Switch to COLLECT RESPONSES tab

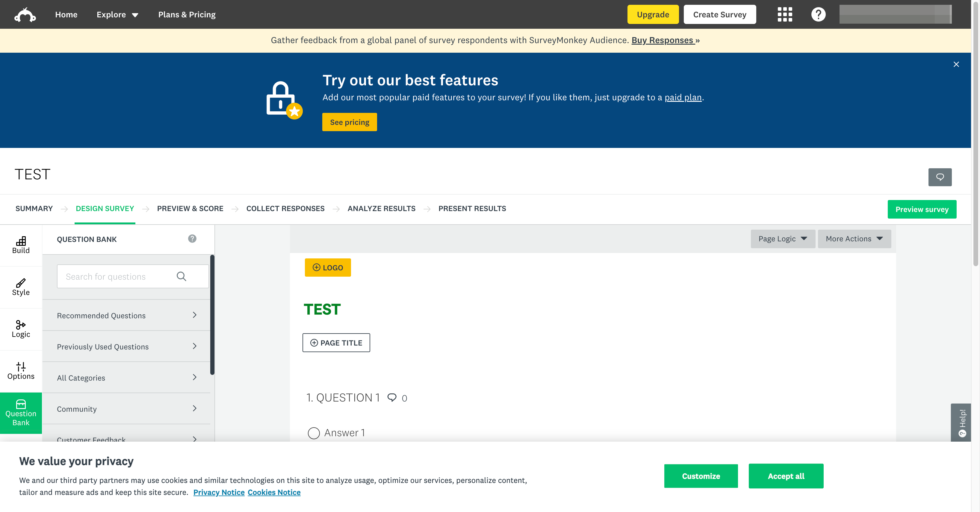[x=285, y=208]
